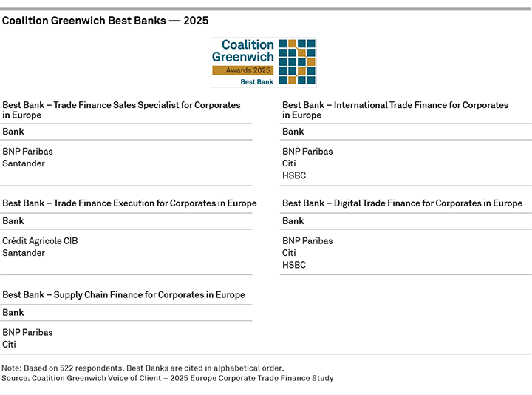
Task: Select Santander under Trade Finance Execution
Action: point(24,253)
